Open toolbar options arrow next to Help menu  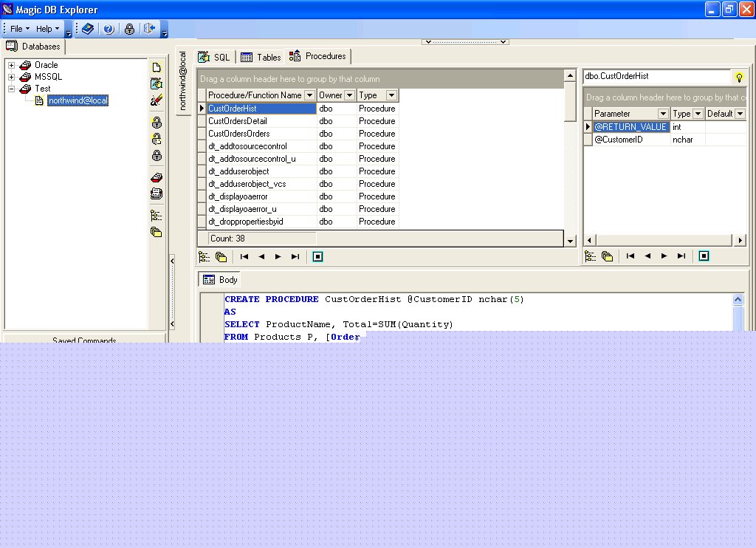(x=69, y=30)
